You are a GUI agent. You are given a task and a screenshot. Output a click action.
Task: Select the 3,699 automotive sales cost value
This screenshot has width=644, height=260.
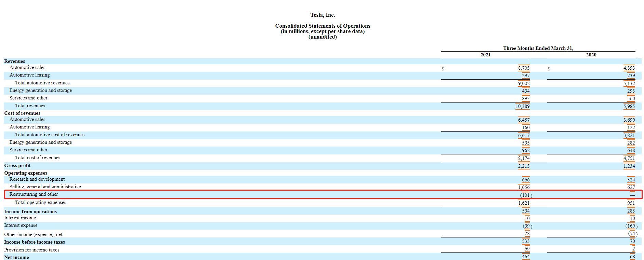[x=629, y=120]
